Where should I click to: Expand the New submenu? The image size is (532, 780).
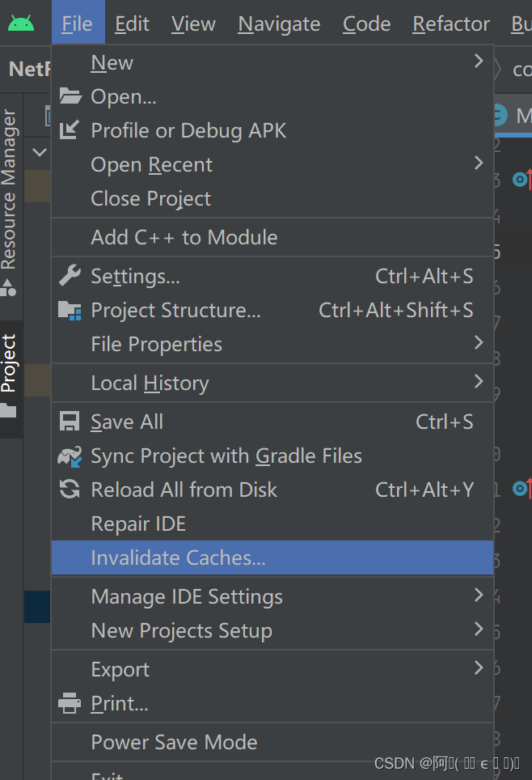(112, 62)
